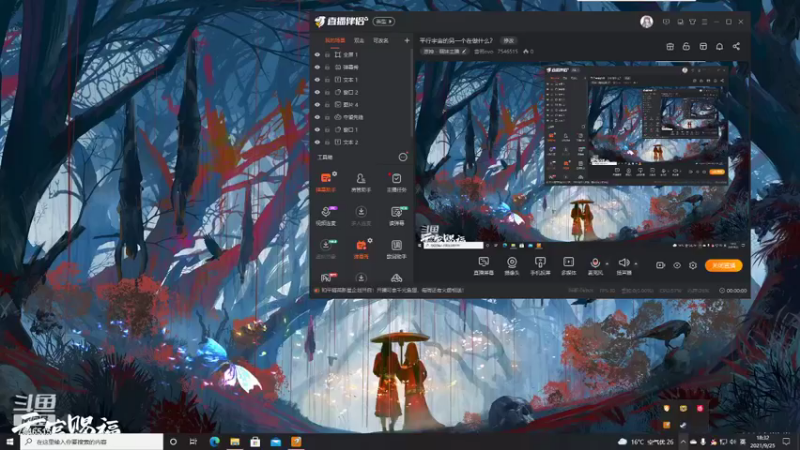The image size is (800, 450).
Task: Toggle visibility of the 文本 2 source
Action: (x=317, y=142)
